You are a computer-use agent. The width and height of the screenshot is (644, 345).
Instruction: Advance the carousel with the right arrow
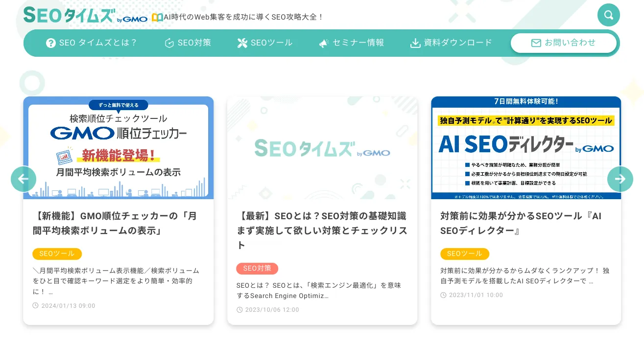click(x=620, y=179)
